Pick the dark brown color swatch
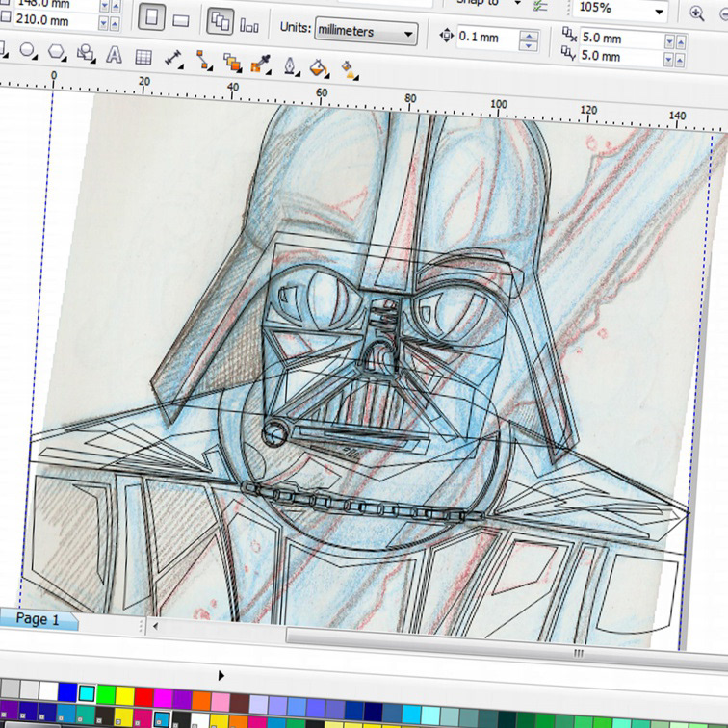 coord(240,703)
